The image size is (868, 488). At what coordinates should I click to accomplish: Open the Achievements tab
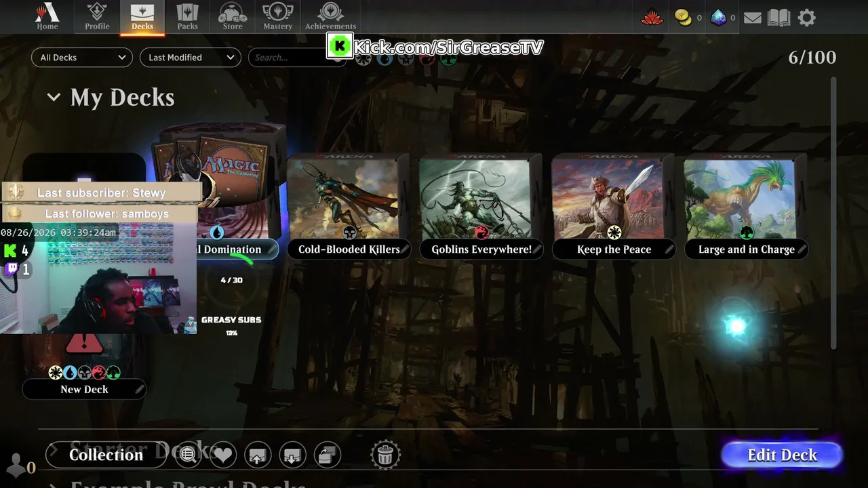click(330, 17)
